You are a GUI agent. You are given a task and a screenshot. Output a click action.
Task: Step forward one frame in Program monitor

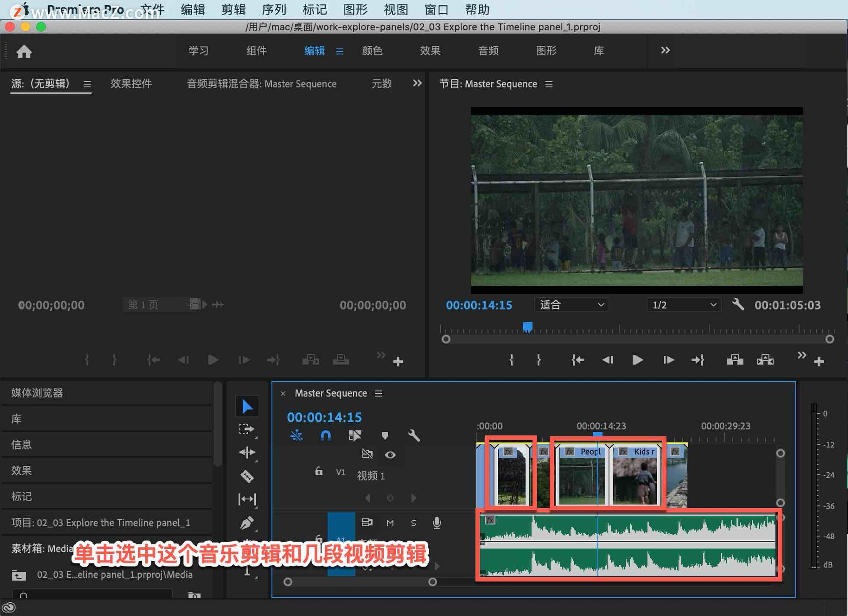click(x=669, y=360)
